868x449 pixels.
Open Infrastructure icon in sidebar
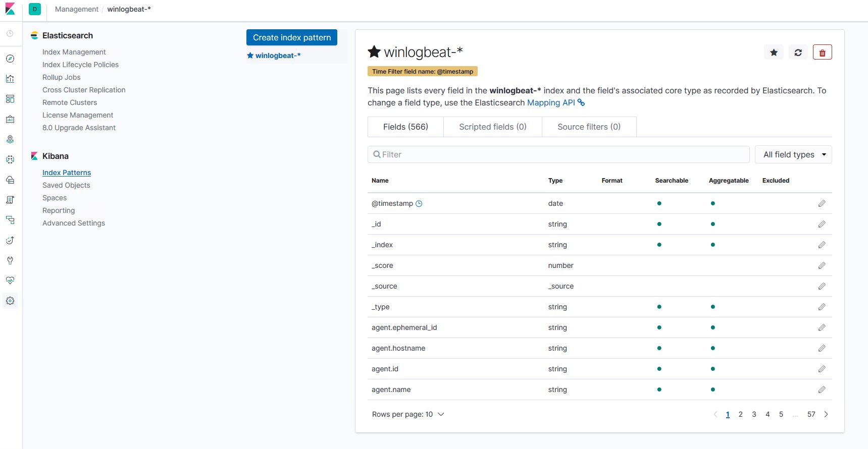point(10,180)
